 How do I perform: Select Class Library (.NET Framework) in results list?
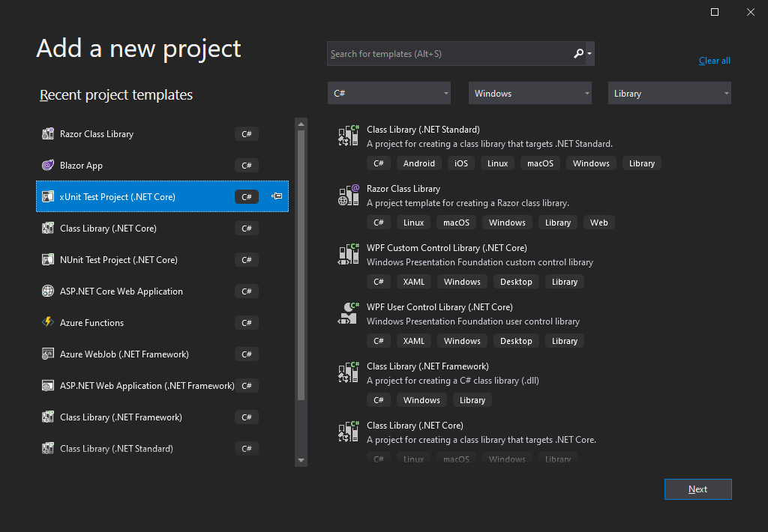click(x=427, y=366)
